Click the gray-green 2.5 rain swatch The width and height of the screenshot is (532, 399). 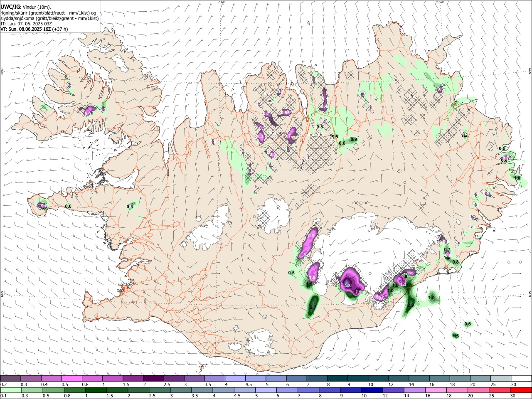coord(159,390)
